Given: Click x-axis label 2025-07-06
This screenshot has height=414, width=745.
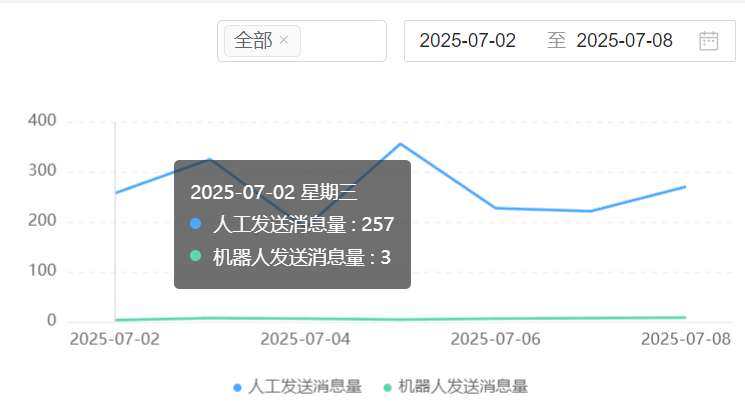Looking at the screenshot, I should [496, 339].
